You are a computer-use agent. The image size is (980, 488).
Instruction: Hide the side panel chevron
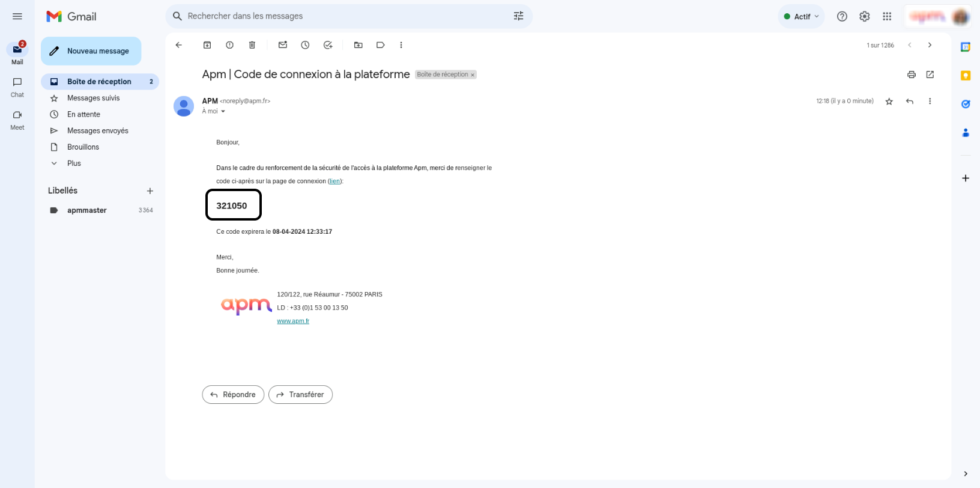(x=966, y=474)
